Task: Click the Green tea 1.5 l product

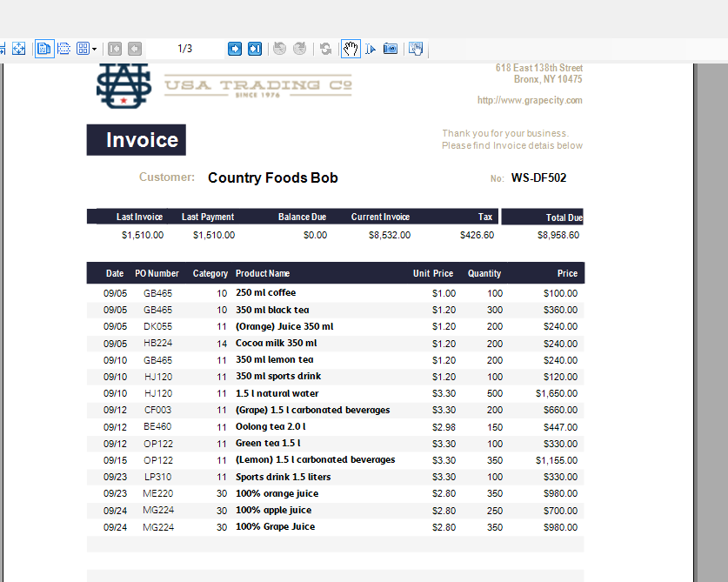Action: tap(268, 444)
